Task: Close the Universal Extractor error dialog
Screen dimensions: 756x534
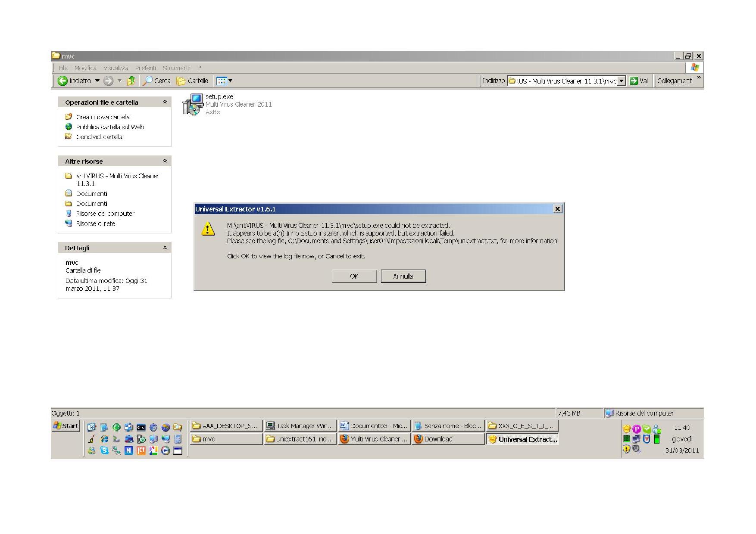Action: [x=557, y=209]
